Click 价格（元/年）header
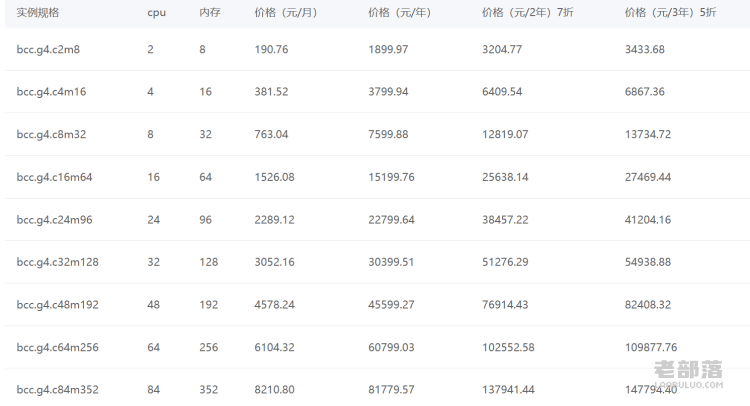This screenshot has width=750, height=406. tap(399, 12)
